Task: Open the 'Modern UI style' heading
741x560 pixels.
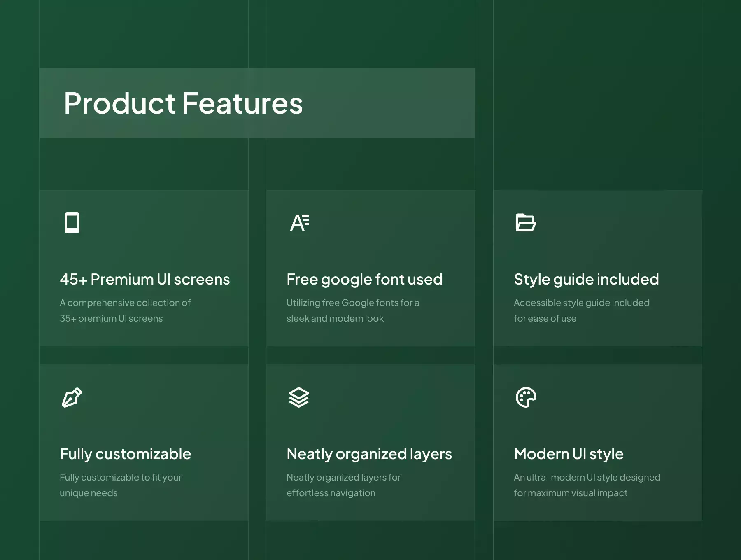Action: 569,454
